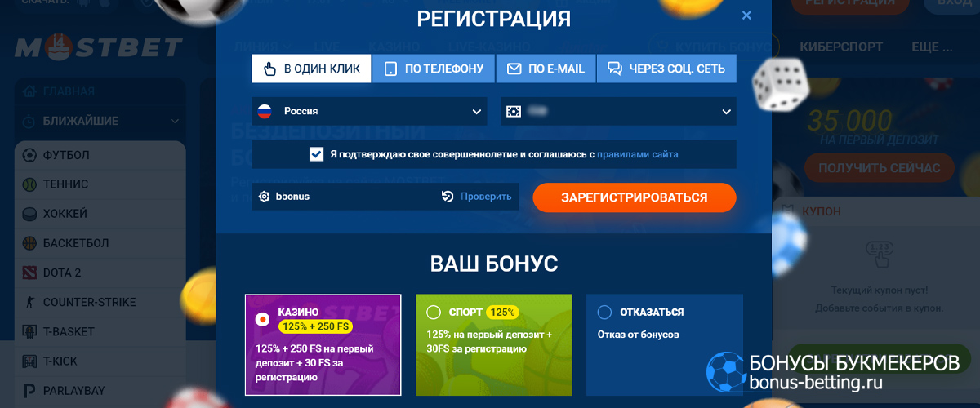980x408 pixels.
Task: Open the ХОККЕЙ sidebar entry
Action: pyautogui.click(x=100, y=214)
